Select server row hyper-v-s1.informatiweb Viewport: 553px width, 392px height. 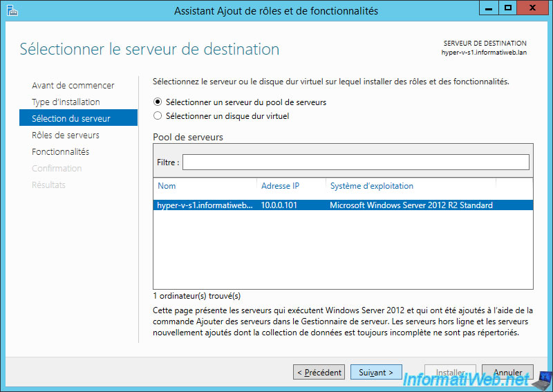[x=343, y=205]
